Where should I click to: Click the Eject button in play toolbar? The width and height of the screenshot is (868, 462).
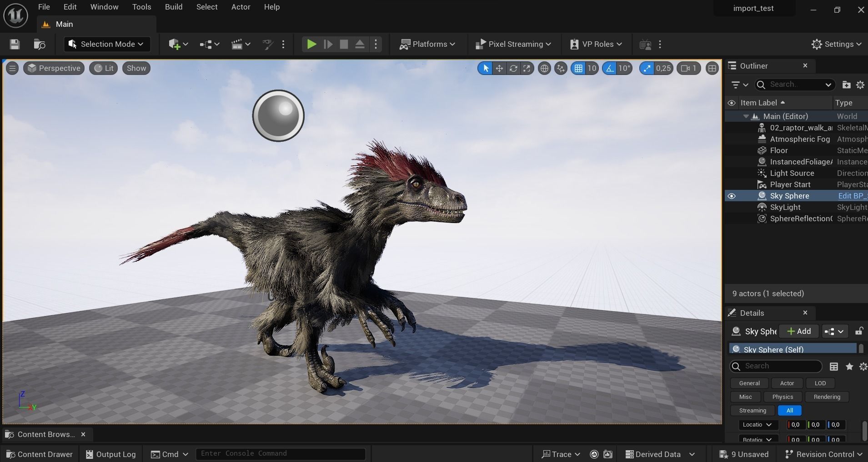[360, 44]
